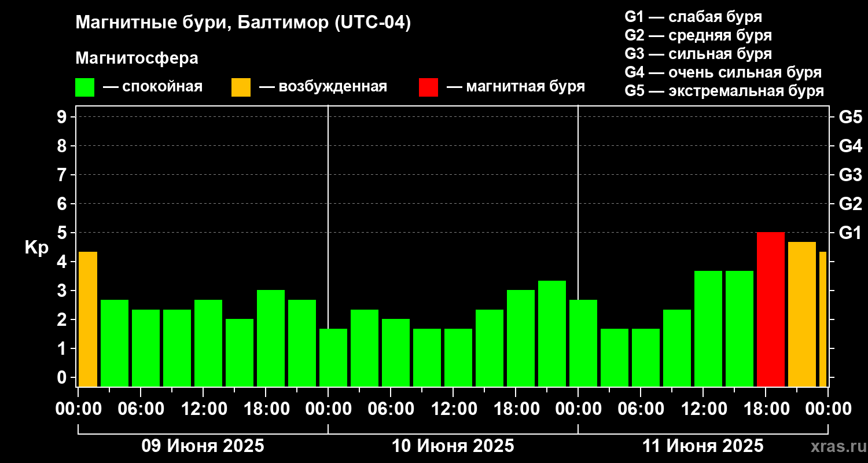This screenshot has width=868, height=463.
Task: Click the 'Kp' axis title
Action: (x=36, y=248)
